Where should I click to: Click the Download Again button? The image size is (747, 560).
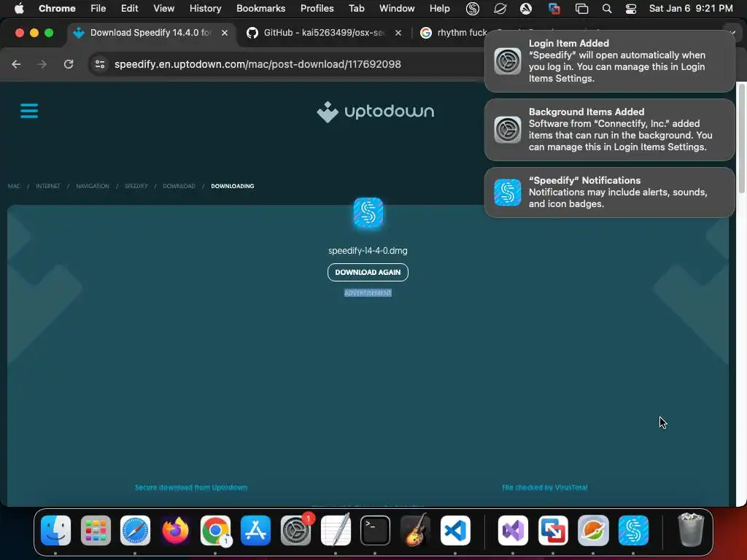click(x=368, y=273)
